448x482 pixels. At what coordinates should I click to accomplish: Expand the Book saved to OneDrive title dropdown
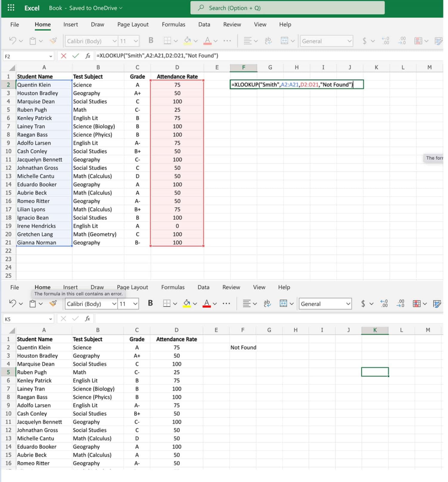(121, 8)
